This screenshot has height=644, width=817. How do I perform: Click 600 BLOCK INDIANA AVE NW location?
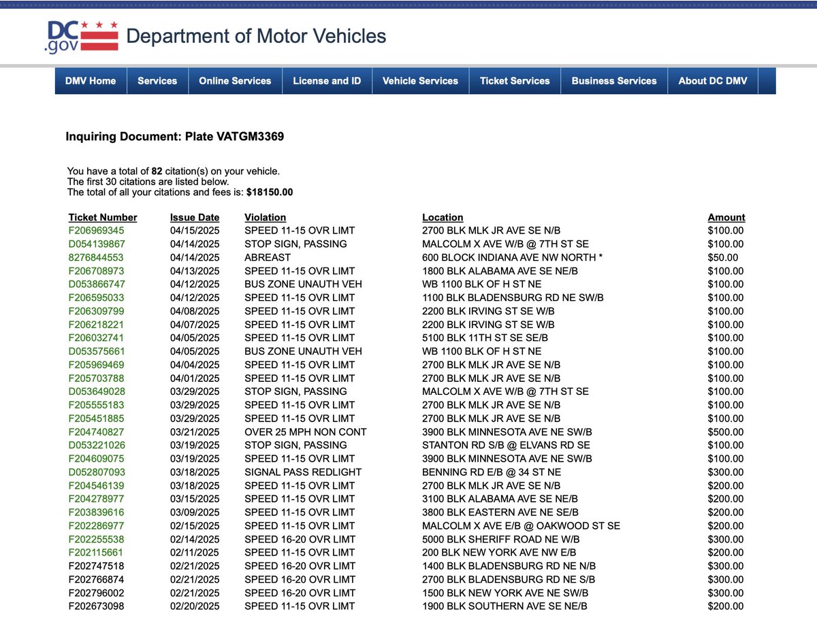(x=513, y=257)
